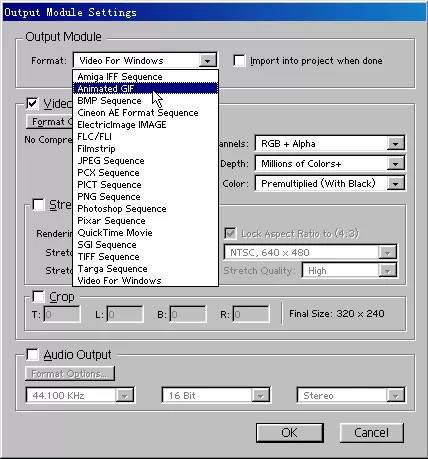Open the Stereo audio channels dropdown
This screenshot has height=459, width=428.
coord(351,395)
